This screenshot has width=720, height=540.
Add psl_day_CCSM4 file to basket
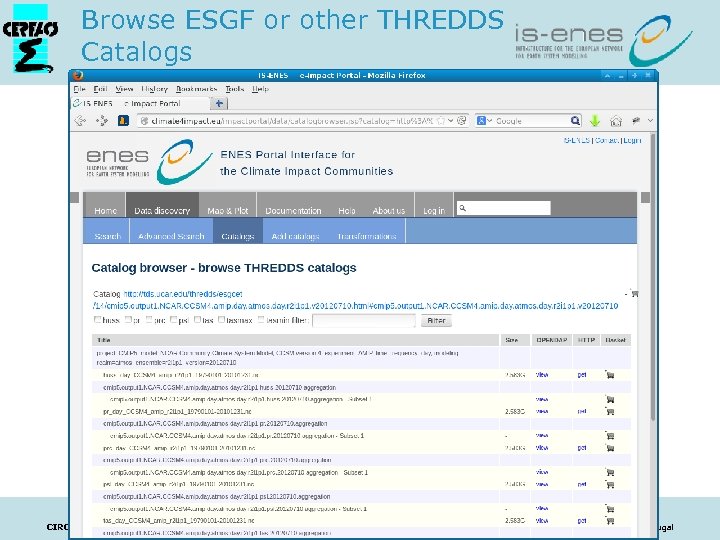[x=610, y=484]
